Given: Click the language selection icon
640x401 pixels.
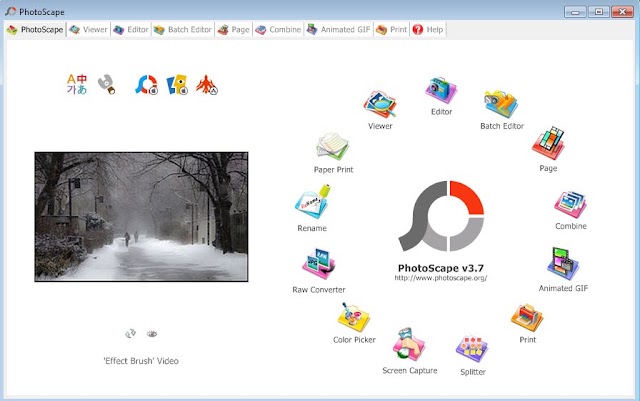Looking at the screenshot, I should point(77,84).
